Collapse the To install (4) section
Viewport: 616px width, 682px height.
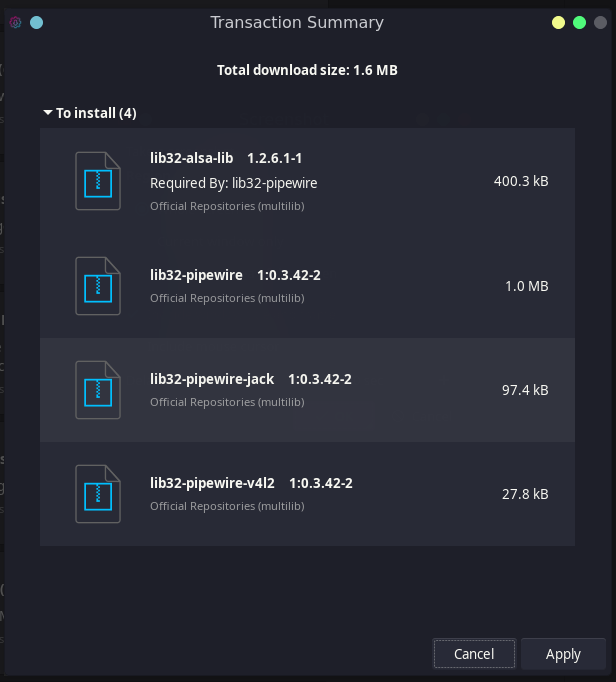tap(47, 113)
